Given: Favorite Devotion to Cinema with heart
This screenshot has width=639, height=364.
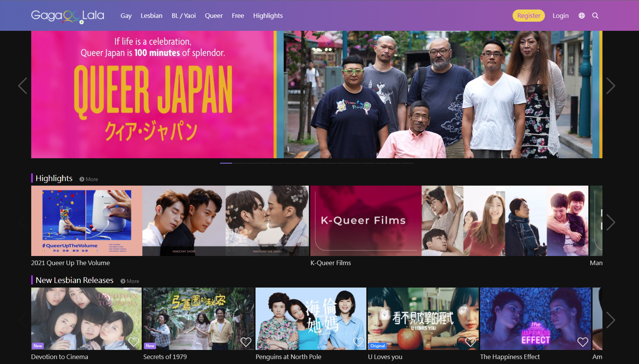Looking at the screenshot, I should click(x=134, y=342).
